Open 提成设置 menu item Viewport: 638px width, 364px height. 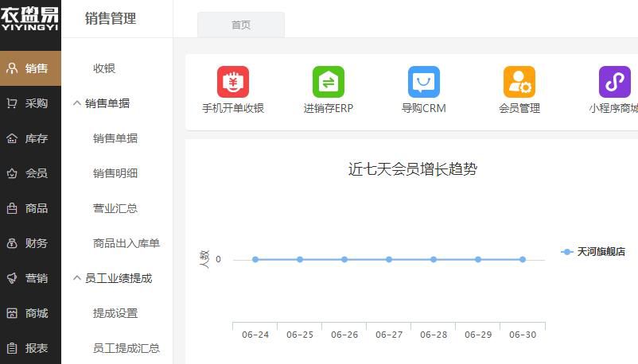tap(115, 313)
